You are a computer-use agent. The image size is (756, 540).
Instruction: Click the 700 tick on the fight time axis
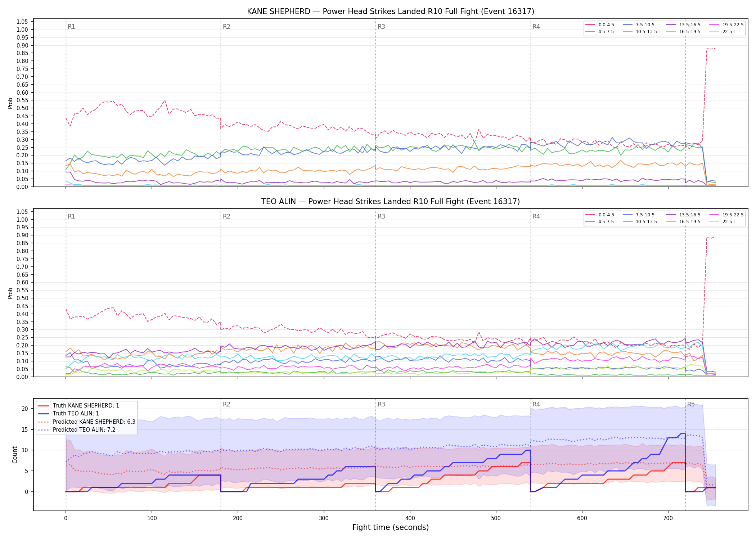tap(668, 518)
